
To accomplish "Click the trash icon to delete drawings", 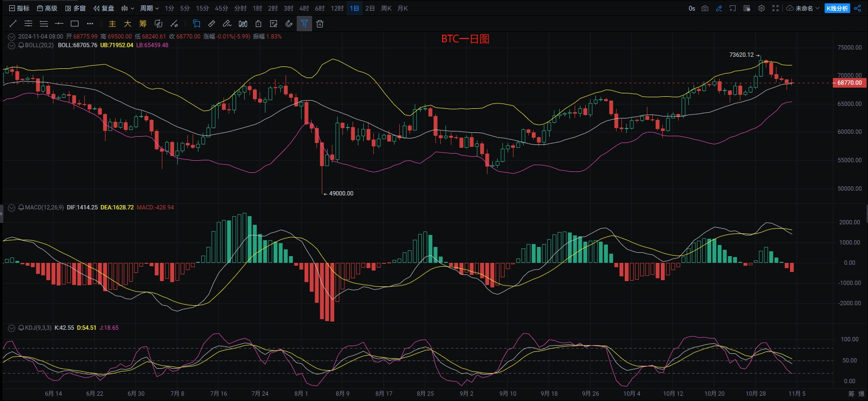I will click(320, 24).
